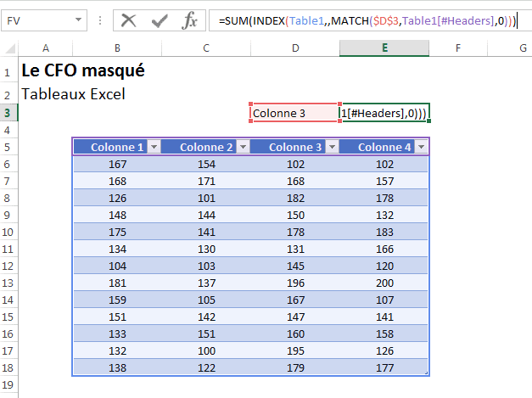532x398 pixels.
Task: Select row 18 header
Action: [x=8, y=367]
